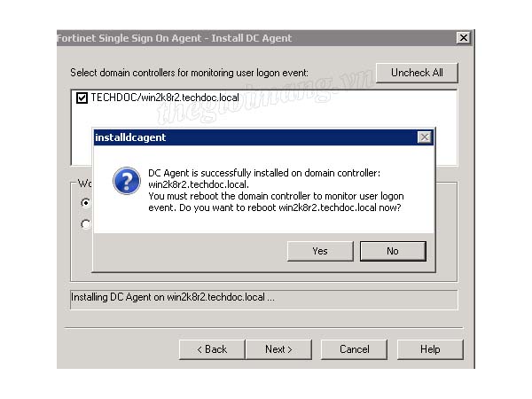
Task: Cancel the DC Agent installation wizard
Action: coord(354,349)
